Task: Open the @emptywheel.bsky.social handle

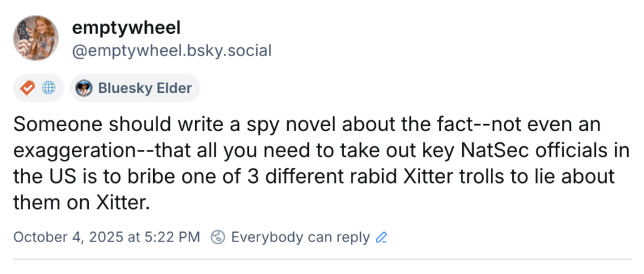Action: [x=172, y=50]
